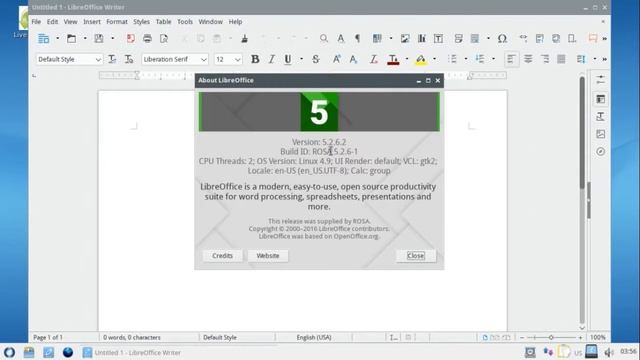
Task: Open the New document dropdown arrow
Action: click(58, 38)
